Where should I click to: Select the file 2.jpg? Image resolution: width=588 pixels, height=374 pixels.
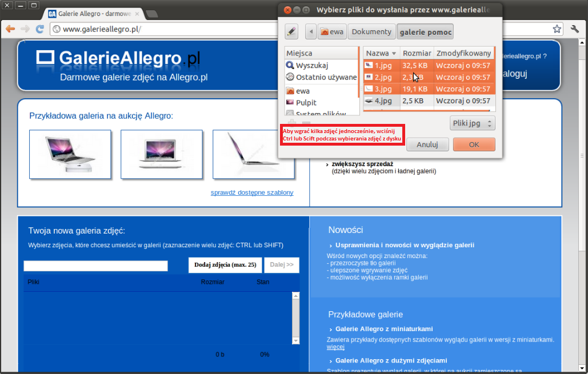[429, 77]
